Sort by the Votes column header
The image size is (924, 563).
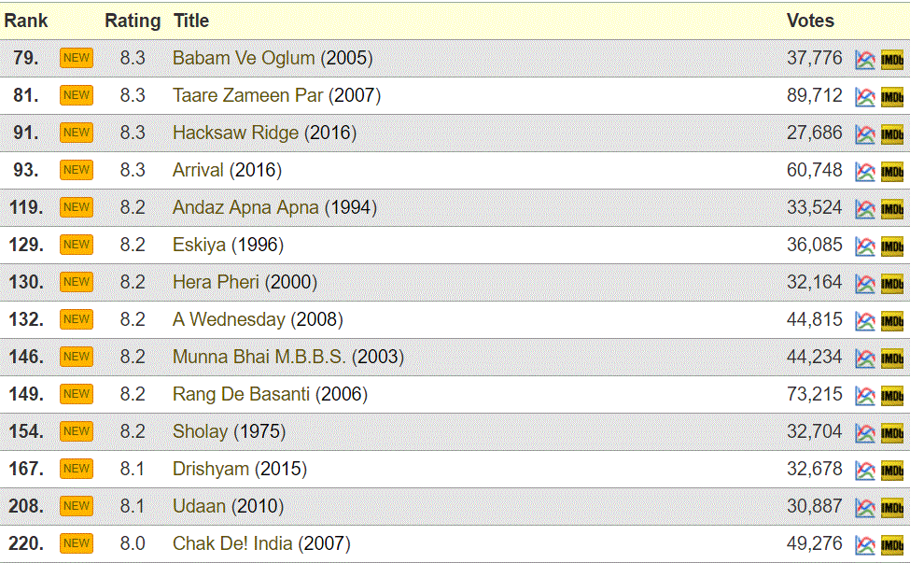[x=810, y=21]
